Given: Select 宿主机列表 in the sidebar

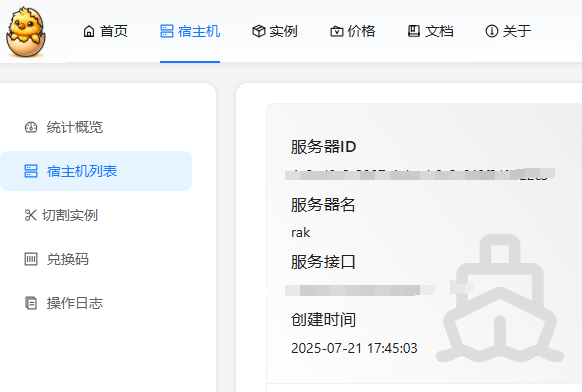Looking at the screenshot, I should pyautogui.click(x=96, y=171).
